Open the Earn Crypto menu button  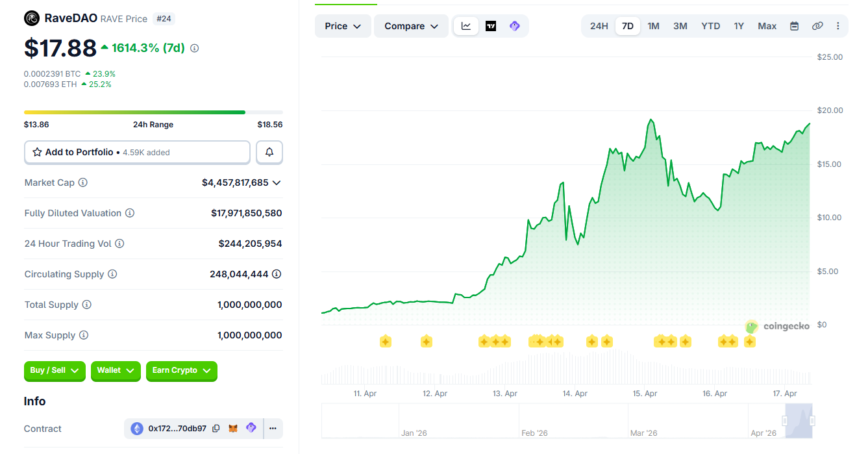tap(181, 371)
